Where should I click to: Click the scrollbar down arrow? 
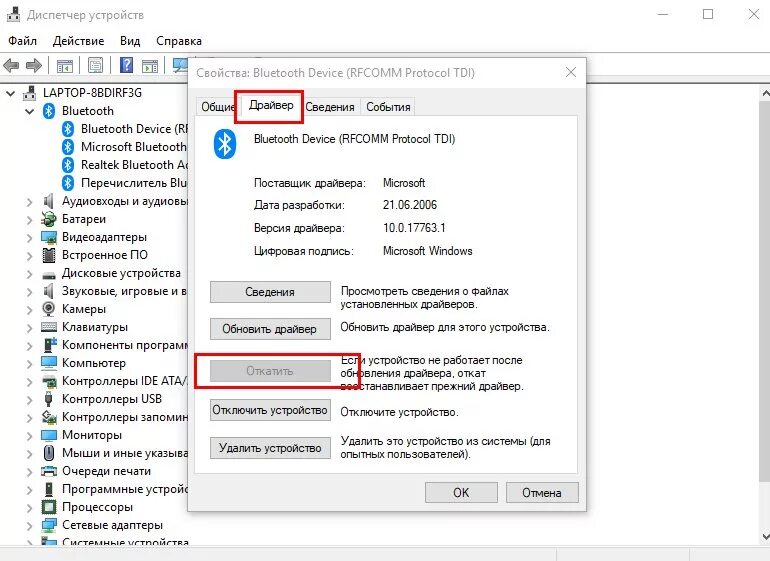coord(765,536)
